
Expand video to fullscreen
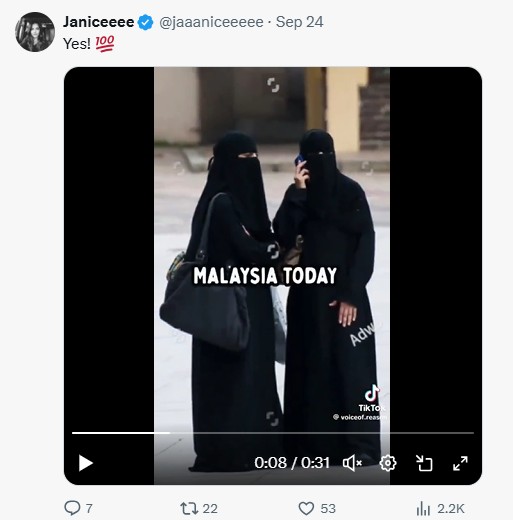(x=460, y=463)
